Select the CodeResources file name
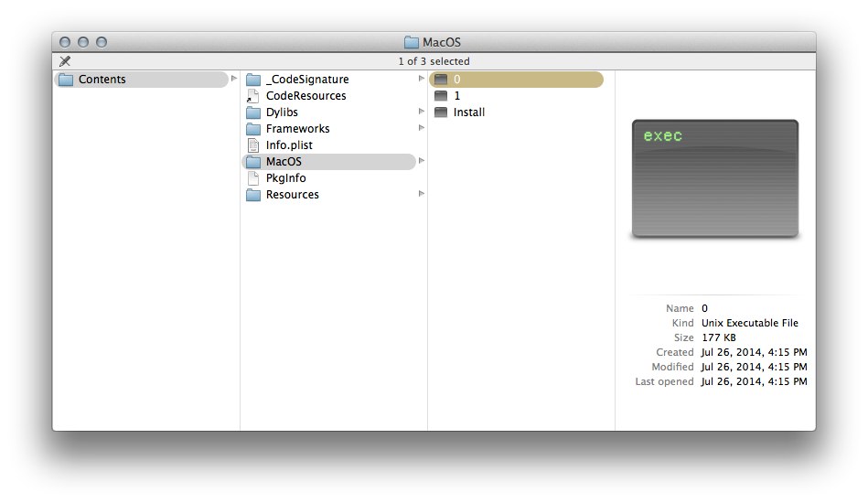Image resolution: width=868 pixels, height=503 pixels. point(306,96)
